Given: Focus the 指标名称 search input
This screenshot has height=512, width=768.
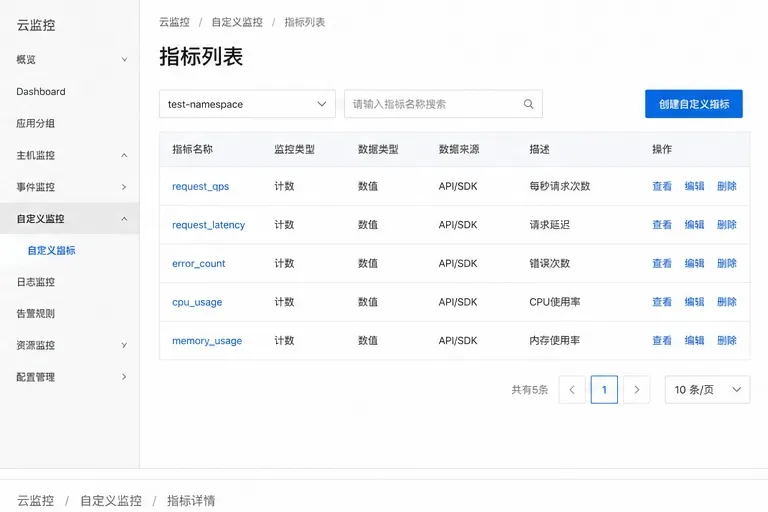Looking at the screenshot, I should [443, 104].
